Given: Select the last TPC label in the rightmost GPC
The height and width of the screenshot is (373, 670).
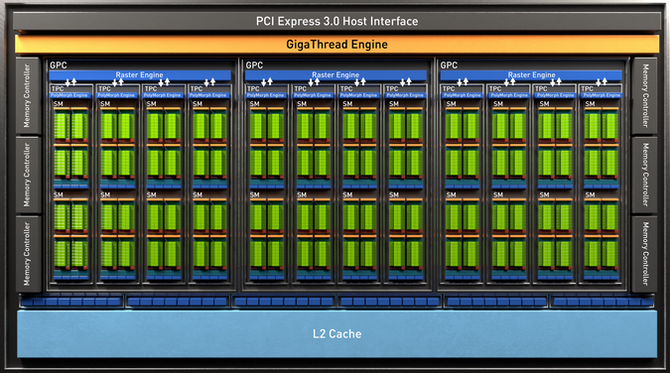Looking at the screenshot, I should click(x=587, y=88).
